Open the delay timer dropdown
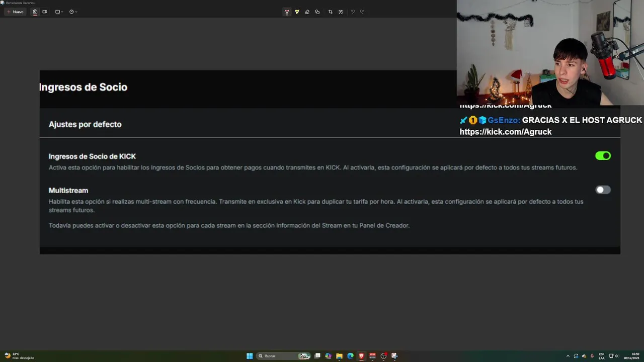Screen dimensions: 644x362 point(73,12)
